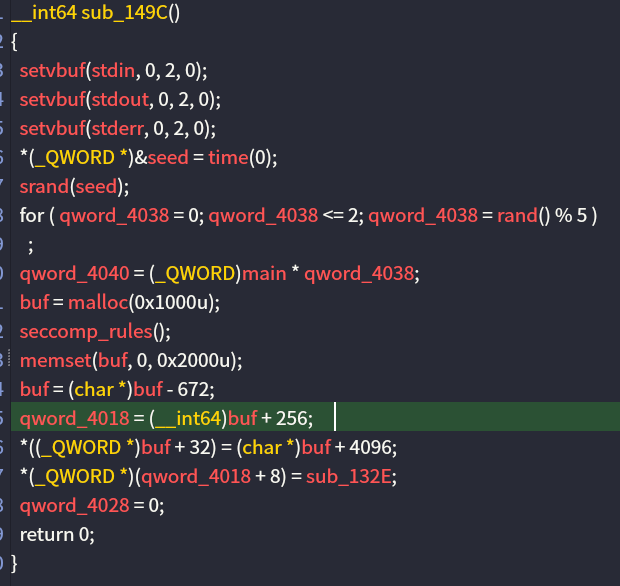Click the qword_4028 variable
The width and height of the screenshot is (620, 586).
tap(63, 505)
